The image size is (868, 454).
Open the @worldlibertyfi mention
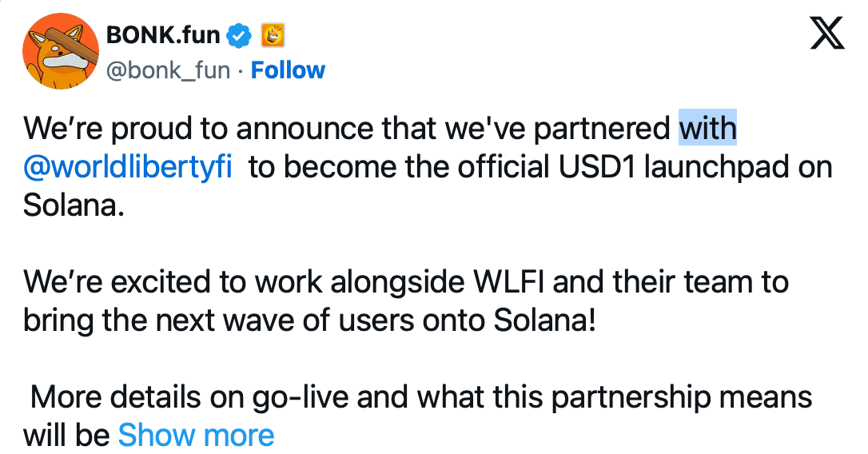click(x=129, y=168)
